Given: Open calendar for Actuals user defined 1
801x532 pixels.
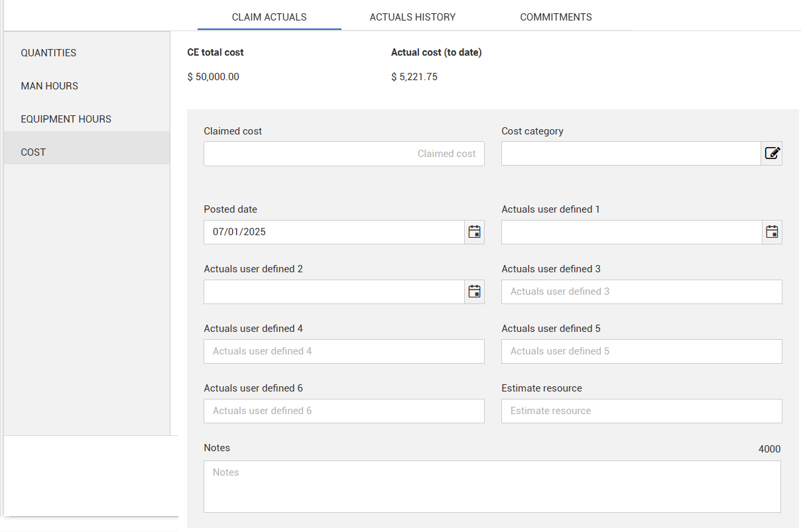Looking at the screenshot, I should coord(772,232).
